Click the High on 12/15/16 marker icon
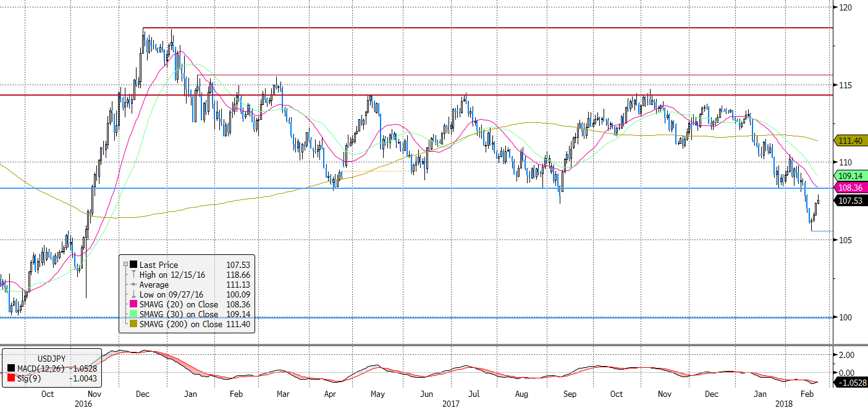 point(135,275)
